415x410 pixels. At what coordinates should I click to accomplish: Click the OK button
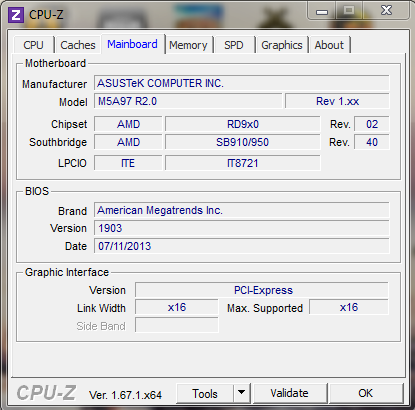[365, 393]
